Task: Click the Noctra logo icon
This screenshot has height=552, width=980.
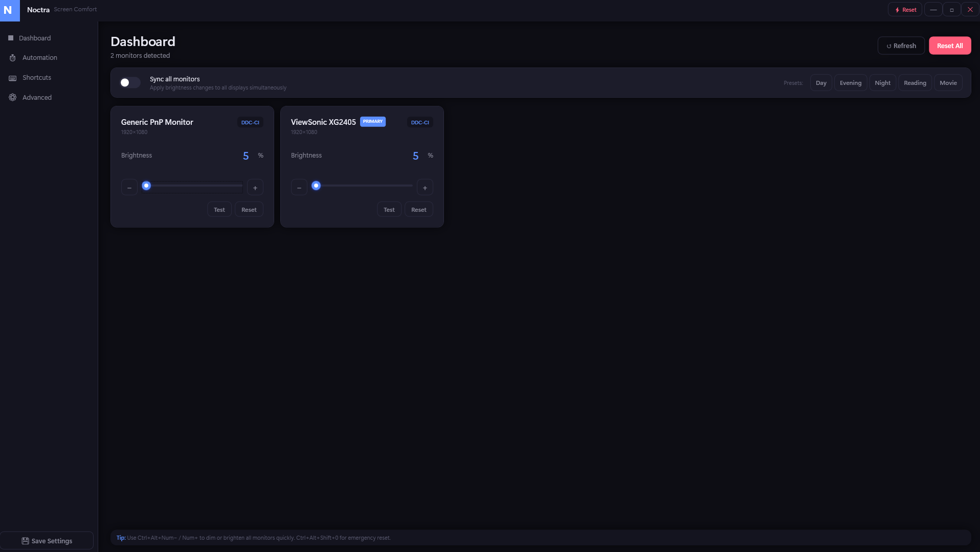Action: [9, 10]
